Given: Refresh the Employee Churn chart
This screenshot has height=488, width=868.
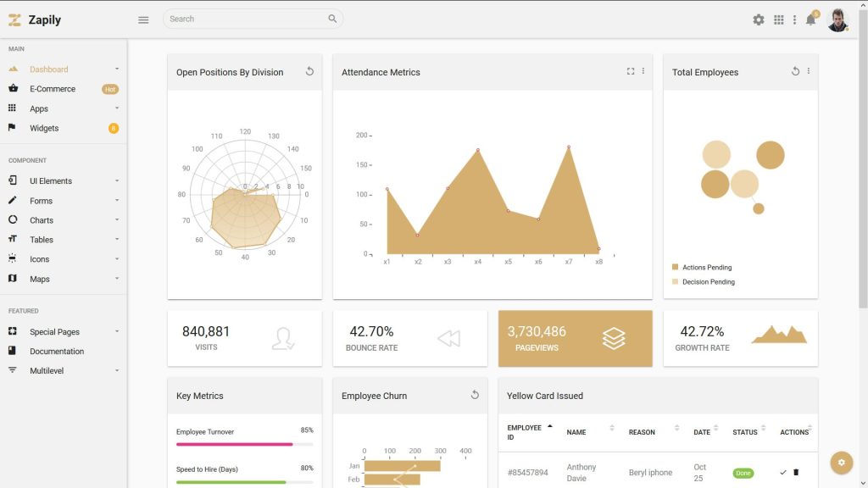Looking at the screenshot, I should [x=476, y=394].
